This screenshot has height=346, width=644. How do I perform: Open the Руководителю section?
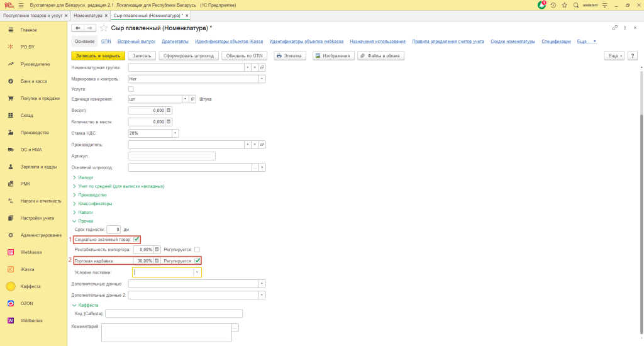pyautogui.click(x=35, y=64)
